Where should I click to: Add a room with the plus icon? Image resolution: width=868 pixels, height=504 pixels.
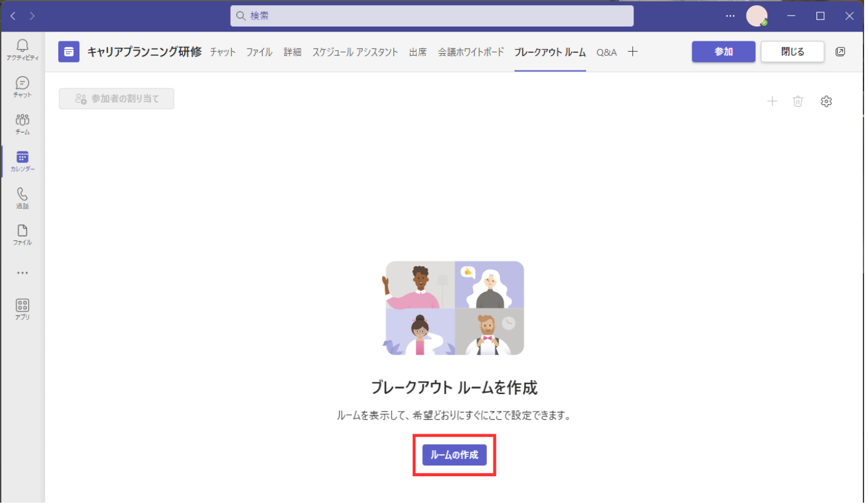pyautogui.click(x=772, y=101)
